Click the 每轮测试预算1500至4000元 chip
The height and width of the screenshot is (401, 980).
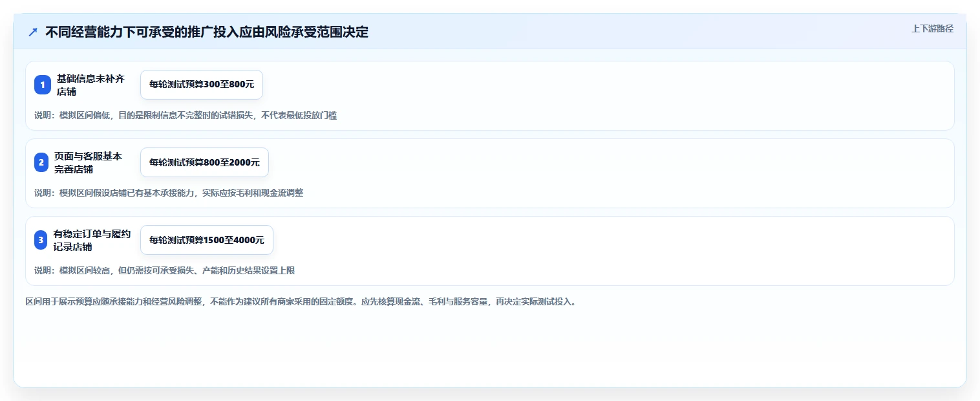[x=207, y=240]
